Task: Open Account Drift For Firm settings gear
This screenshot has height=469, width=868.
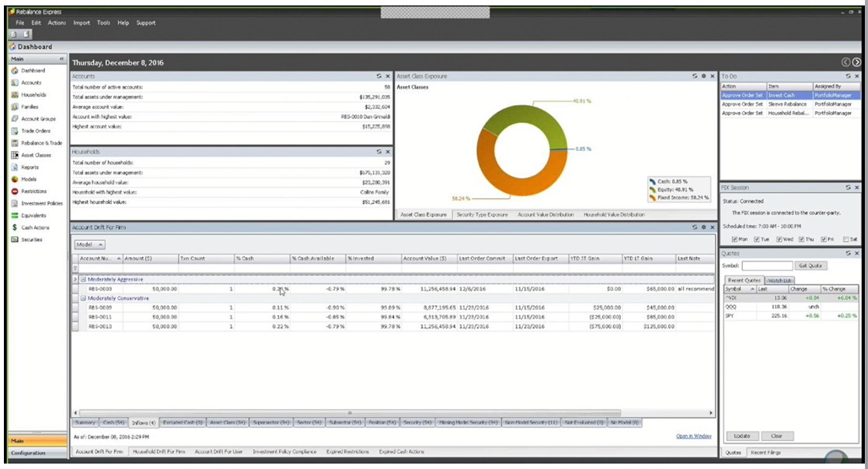Action: (x=703, y=227)
